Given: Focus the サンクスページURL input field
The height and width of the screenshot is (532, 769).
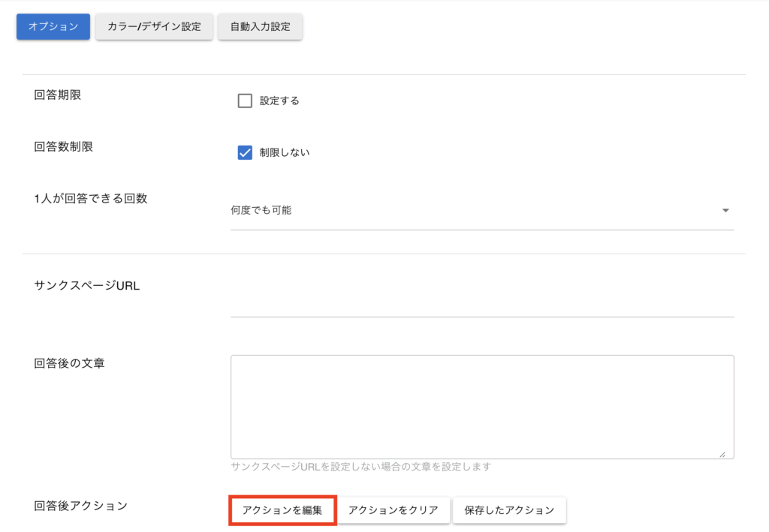Looking at the screenshot, I should click(481, 304).
